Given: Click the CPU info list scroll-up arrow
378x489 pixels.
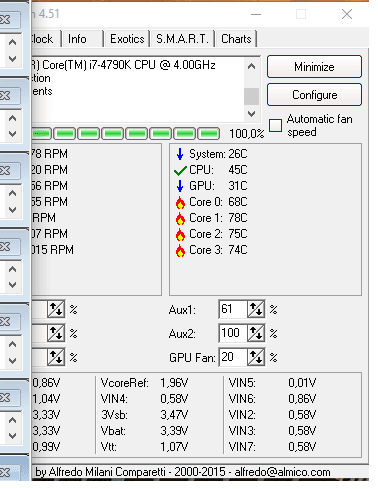Looking at the screenshot, I should tap(252, 66).
